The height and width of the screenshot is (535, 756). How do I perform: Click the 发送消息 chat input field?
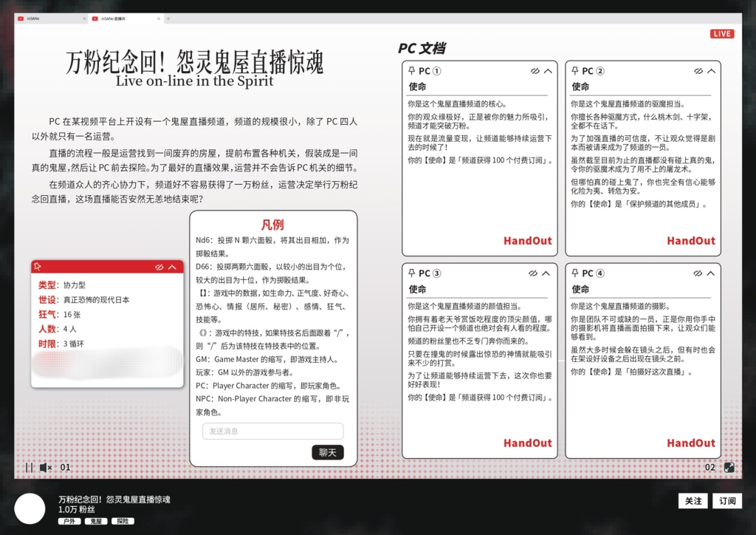tap(273, 431)
